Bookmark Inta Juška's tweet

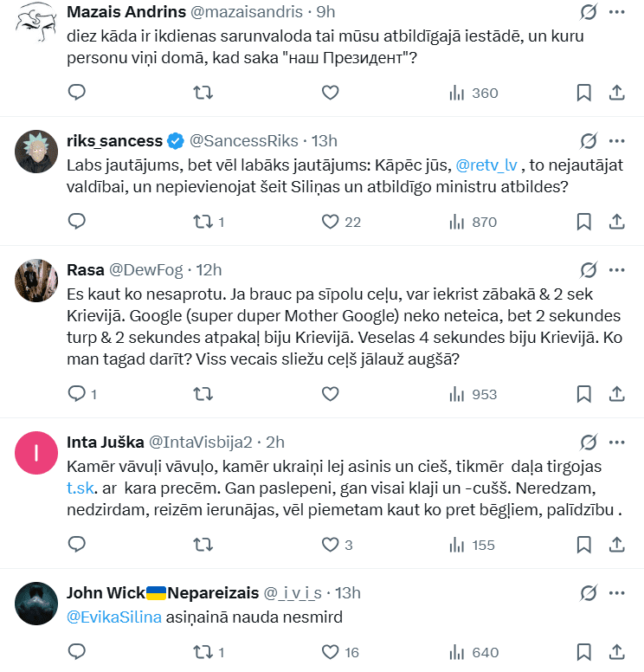pos(584,545)
